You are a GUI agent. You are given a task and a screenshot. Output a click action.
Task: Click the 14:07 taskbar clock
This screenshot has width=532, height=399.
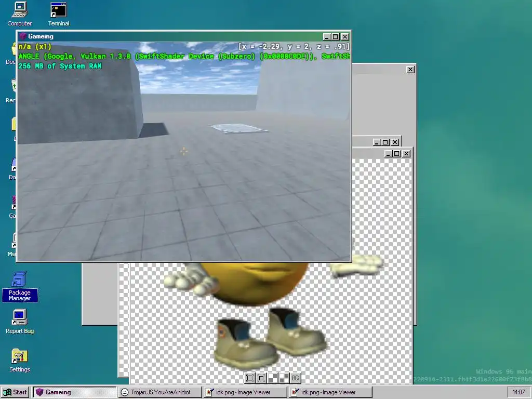tap(519, 392)
